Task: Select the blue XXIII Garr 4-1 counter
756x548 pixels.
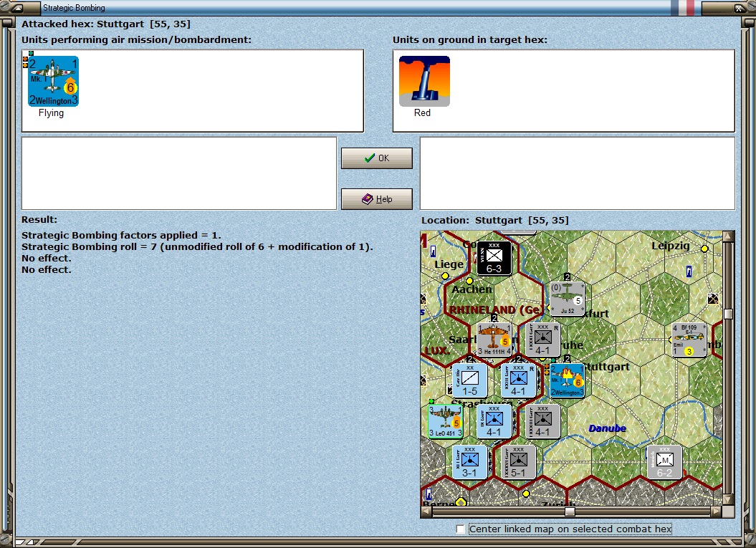Action: 518,380
